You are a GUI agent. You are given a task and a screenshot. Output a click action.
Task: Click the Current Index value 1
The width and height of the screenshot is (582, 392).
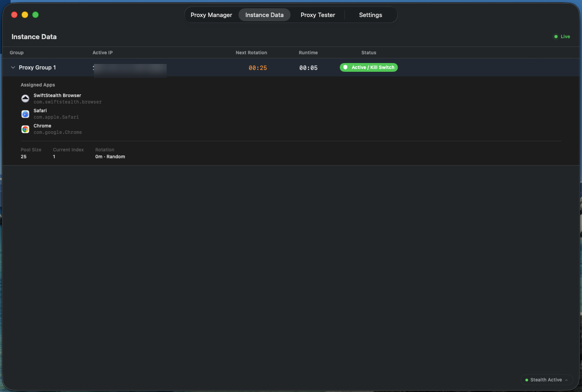[54, 156]
